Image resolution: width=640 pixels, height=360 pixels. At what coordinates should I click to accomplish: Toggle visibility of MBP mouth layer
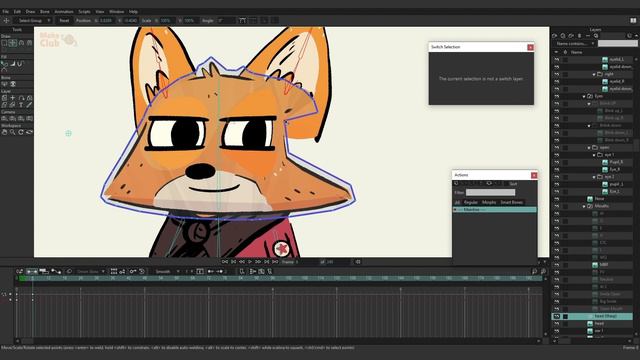pyautogui.click(x=557, y=265)
